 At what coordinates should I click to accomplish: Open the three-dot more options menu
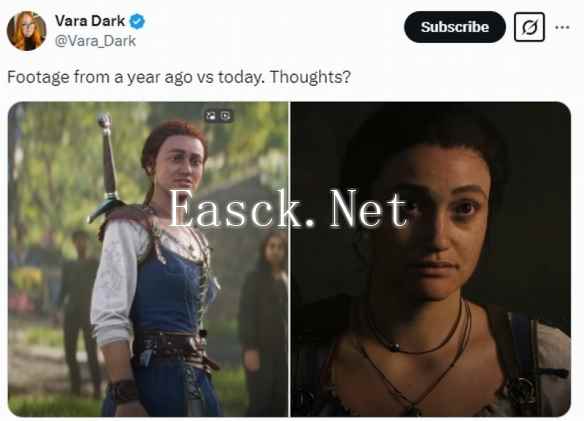click(562, 27)
